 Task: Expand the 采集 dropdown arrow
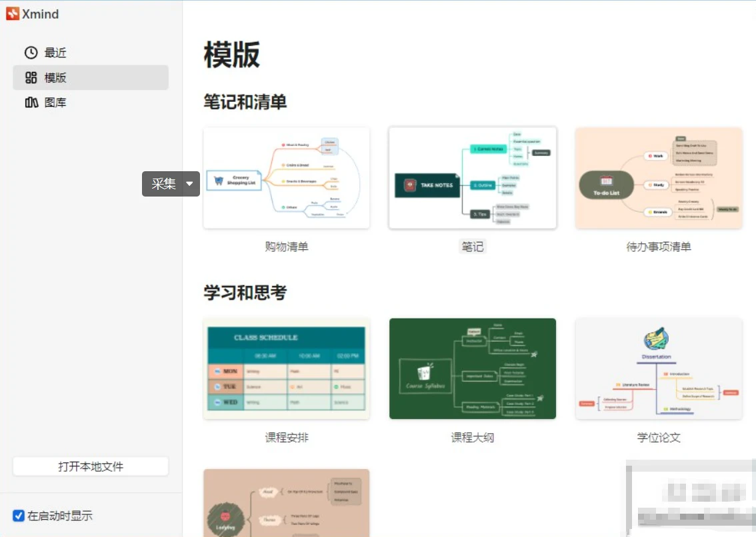[x=190, y=184]
